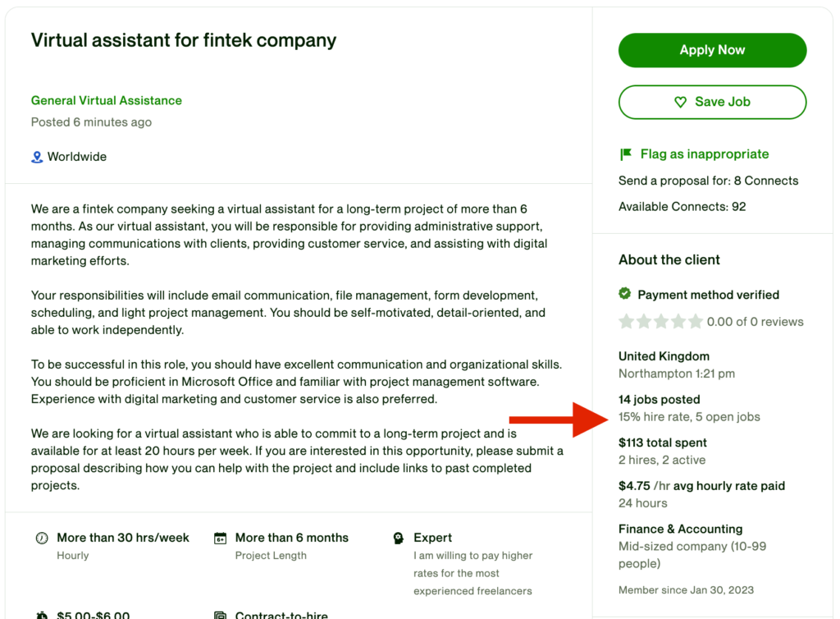Click the clock icon beside 30 hrs/week
The height and width of the screenshot is (619, 840).
tap(42, 539)
